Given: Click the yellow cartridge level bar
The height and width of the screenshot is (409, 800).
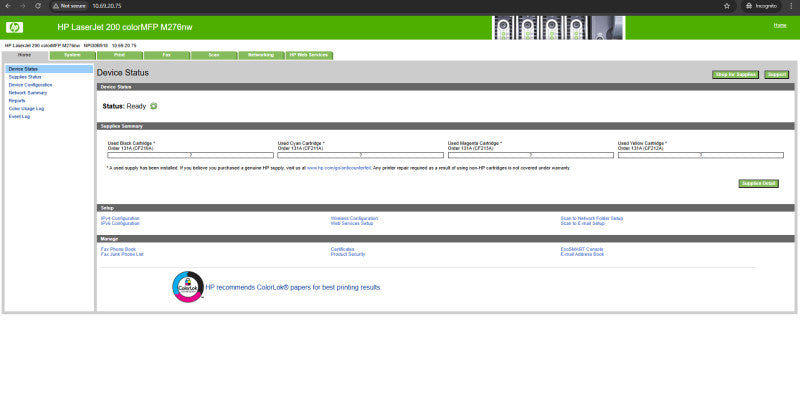Looking at the screenshot, I should point(701,155).
